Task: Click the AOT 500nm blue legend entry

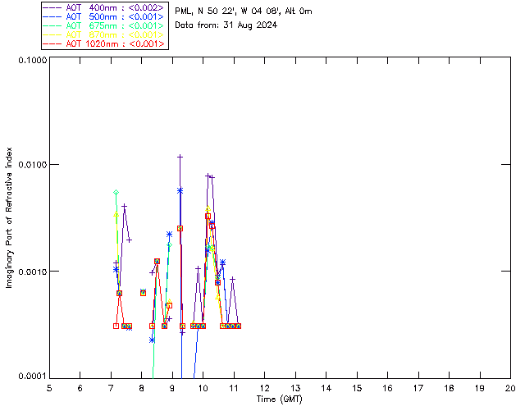Action: (x=104, y=16)
